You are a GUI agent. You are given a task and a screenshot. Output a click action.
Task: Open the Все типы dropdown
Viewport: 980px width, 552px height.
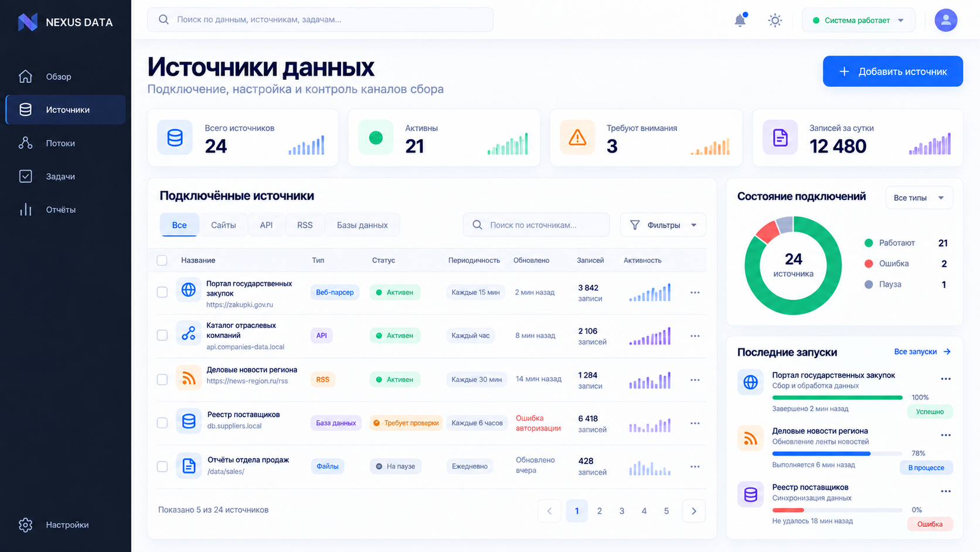918,198
